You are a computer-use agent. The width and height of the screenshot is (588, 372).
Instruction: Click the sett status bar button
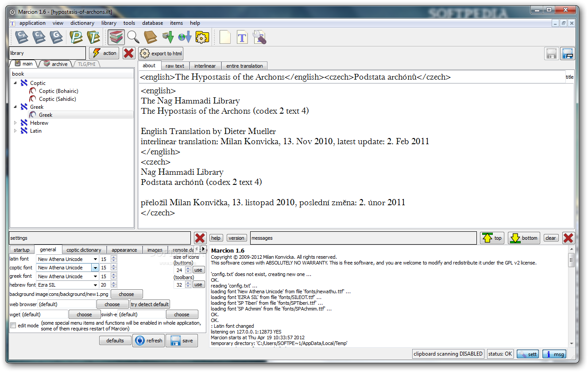click(x=528, y=354)
